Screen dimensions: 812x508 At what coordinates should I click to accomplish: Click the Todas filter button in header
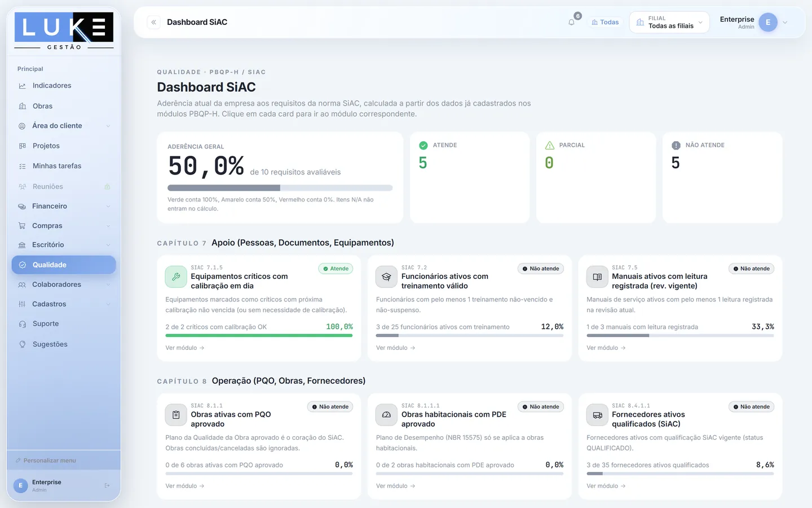click(605, 22)
